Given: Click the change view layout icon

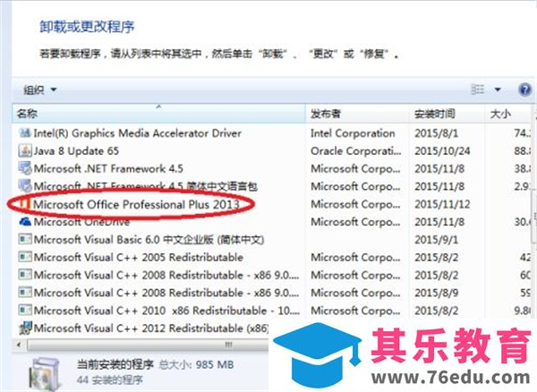Looking at the screenshot, I should pos(478,89).
